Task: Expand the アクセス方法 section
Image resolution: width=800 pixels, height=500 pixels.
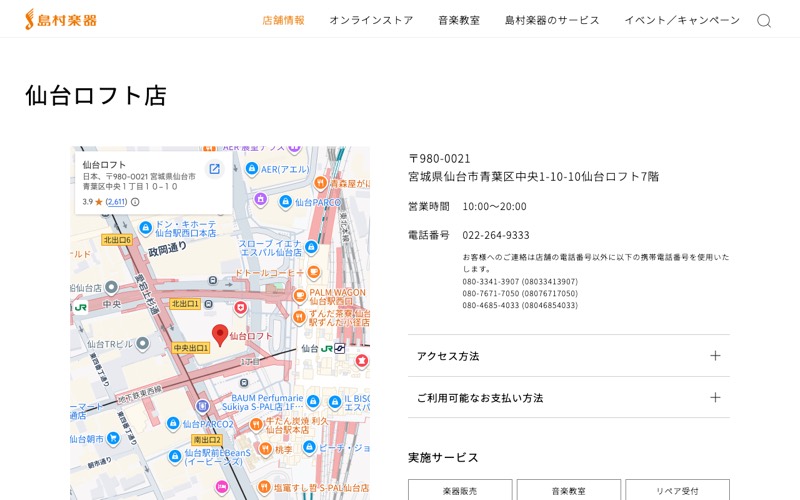Action: click(x=569, y=356)
